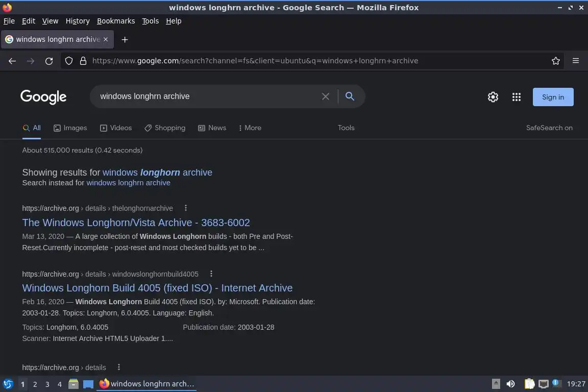Open SafeSearch on settings

coord(549,128)
